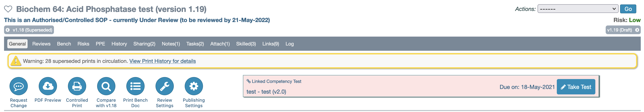644x112 pixels.
Task: Switch to the Risks tab
Action: (x=83, y=44)
